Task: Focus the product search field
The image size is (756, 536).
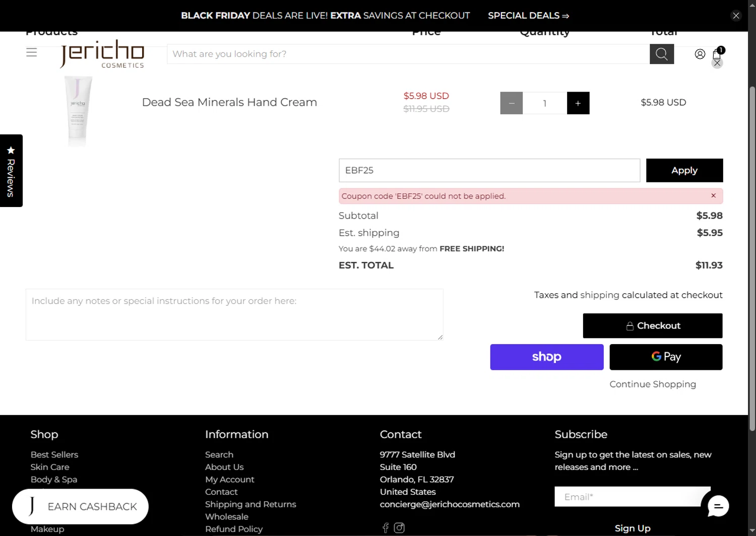Action: [408, 54]
